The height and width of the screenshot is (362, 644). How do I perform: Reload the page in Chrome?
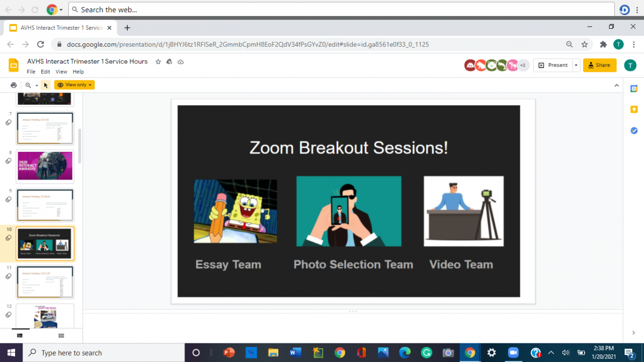click(x=41, y=44)
